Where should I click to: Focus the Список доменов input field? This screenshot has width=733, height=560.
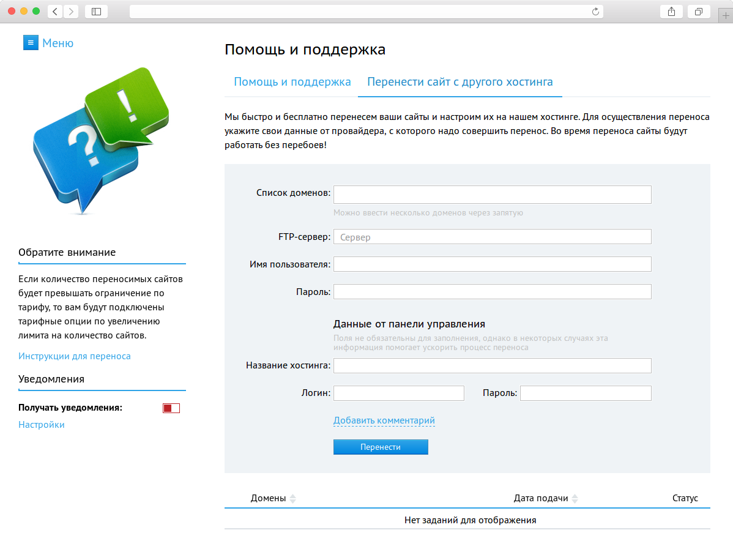pyautogui.click(x=493, y=195)
